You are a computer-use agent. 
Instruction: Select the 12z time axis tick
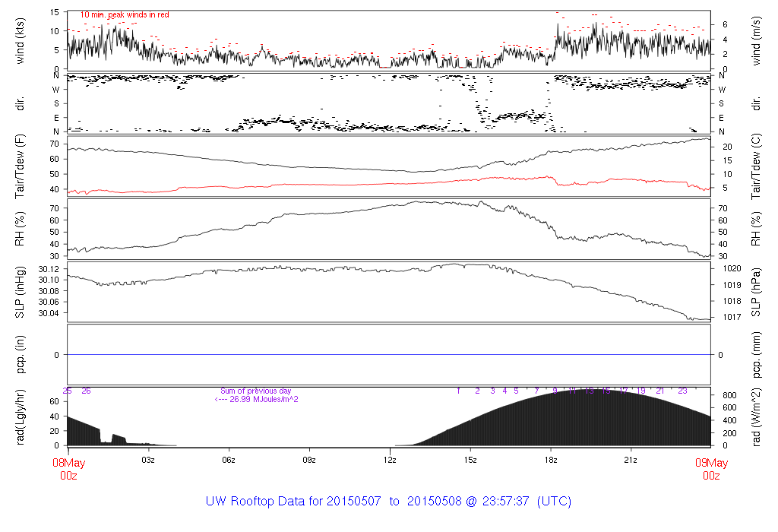[390, 460]
